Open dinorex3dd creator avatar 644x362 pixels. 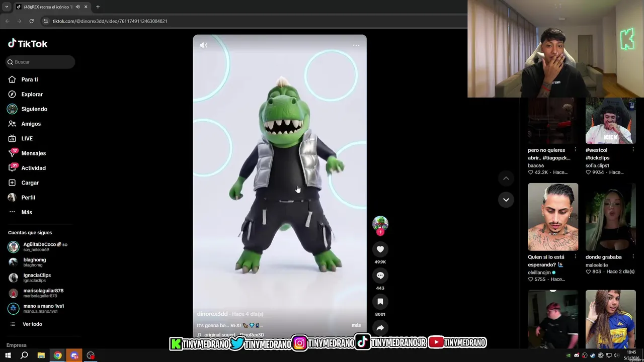tap(380, 223)
